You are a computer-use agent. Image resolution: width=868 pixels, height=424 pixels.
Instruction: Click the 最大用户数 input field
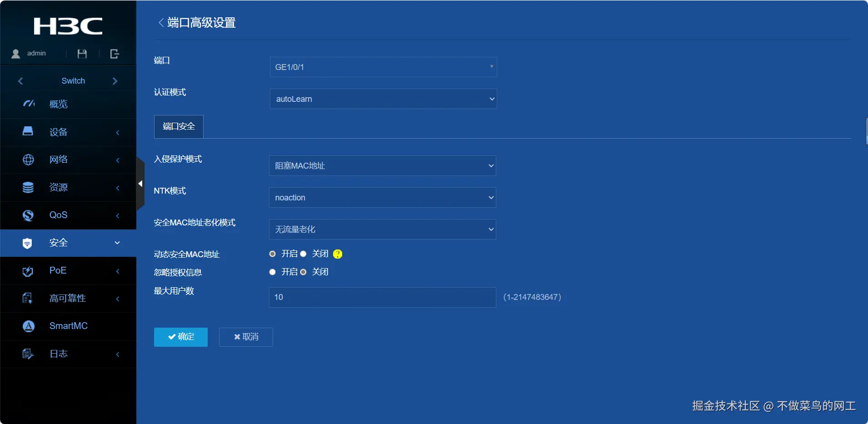pyautogui.click(x=382, y=297)
